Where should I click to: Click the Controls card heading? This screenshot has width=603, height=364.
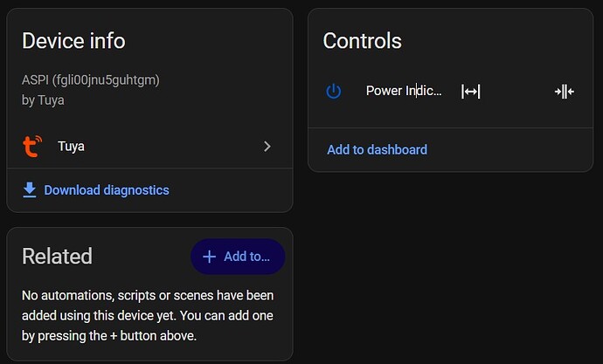tap(363, 41)
